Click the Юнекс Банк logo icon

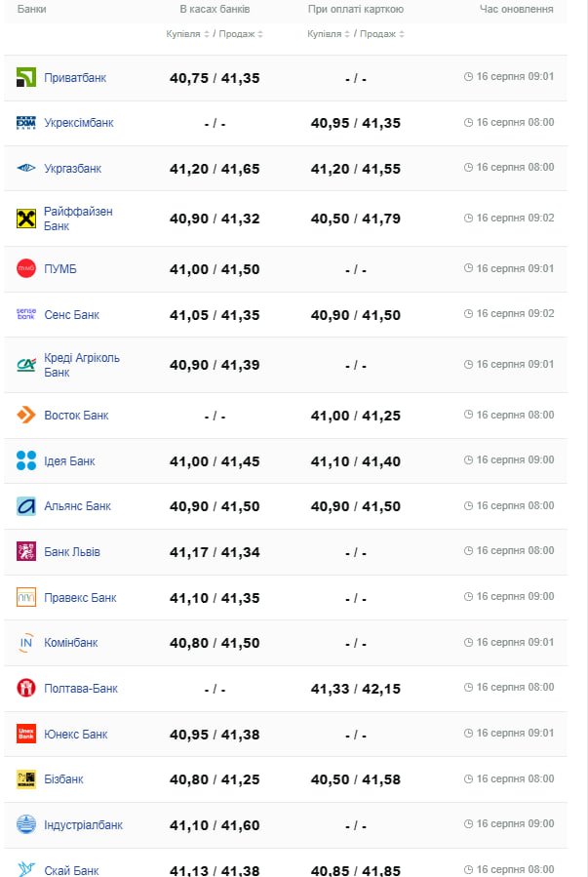pyautogui.click(x=26, y=734)
